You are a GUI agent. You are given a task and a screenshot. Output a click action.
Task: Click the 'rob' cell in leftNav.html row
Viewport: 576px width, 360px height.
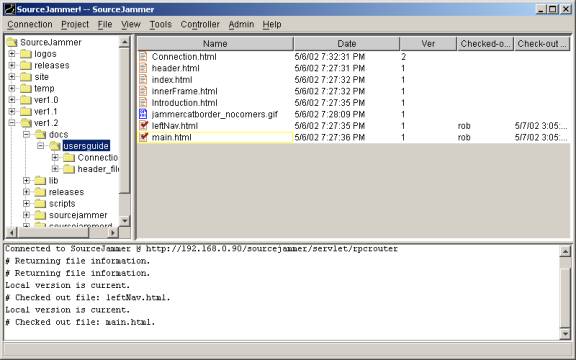click(x=464, y=126)
